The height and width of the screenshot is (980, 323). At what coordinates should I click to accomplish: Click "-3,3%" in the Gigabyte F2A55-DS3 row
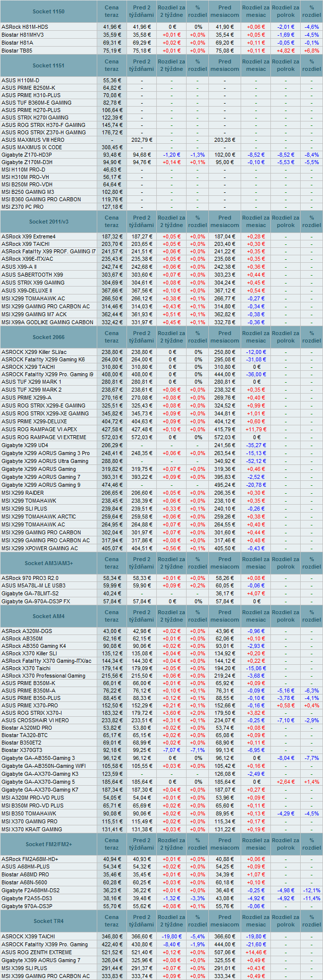198,898
